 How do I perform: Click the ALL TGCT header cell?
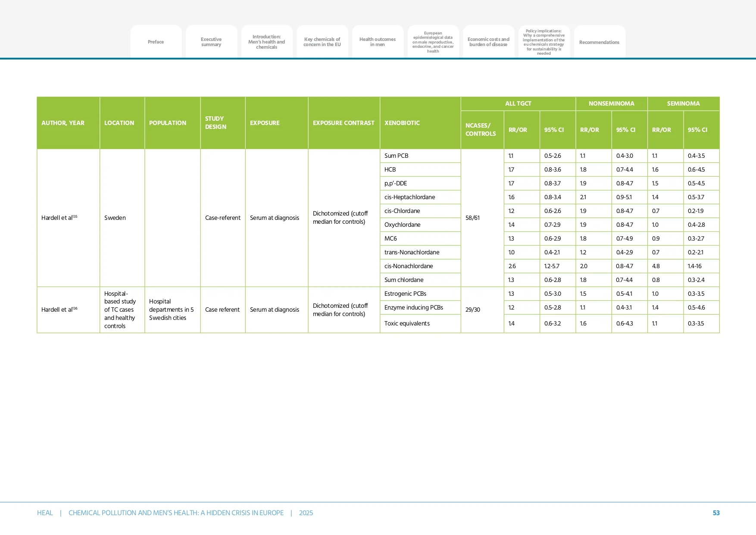click(x=518, y=103)
